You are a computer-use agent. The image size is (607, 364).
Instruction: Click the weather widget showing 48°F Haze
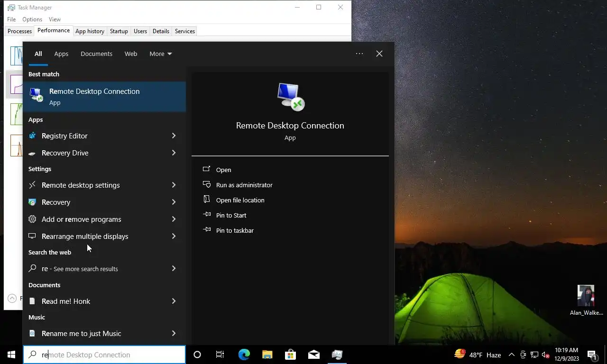click(x=478, y=355)
